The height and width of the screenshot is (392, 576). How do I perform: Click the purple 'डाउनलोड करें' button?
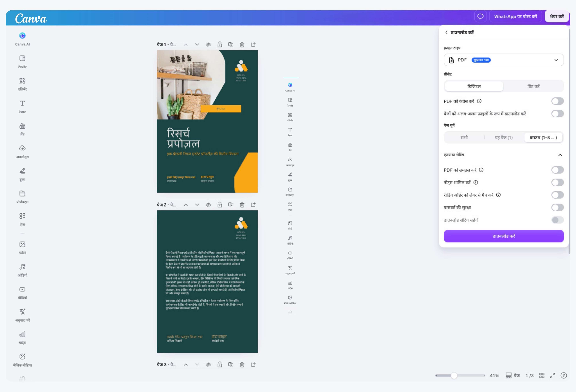504,236
